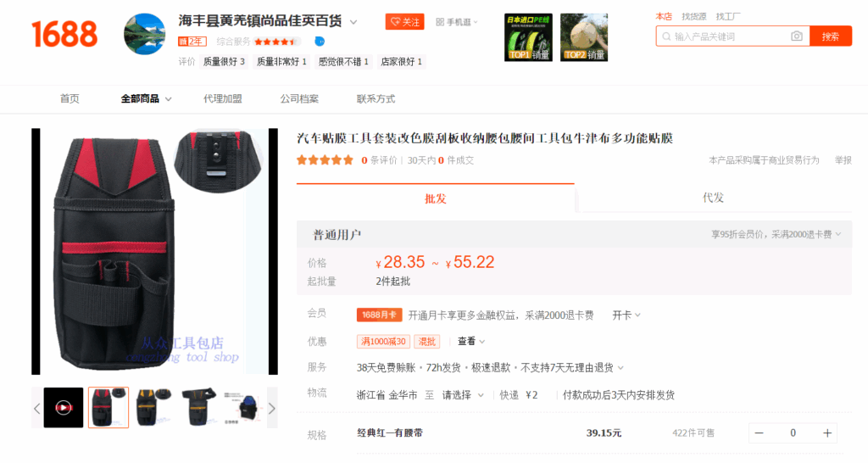868x463 pixels.
Task: Expand the 全部商品 dropdown
Action: click(x=146, y=98)
